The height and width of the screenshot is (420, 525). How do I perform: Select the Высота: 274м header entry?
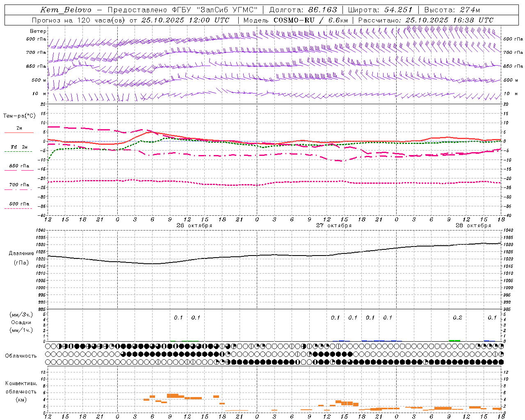(452, 10)
